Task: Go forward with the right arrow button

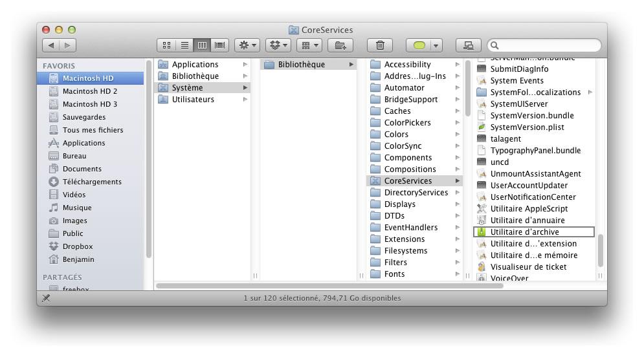Action: pos(68,45)
